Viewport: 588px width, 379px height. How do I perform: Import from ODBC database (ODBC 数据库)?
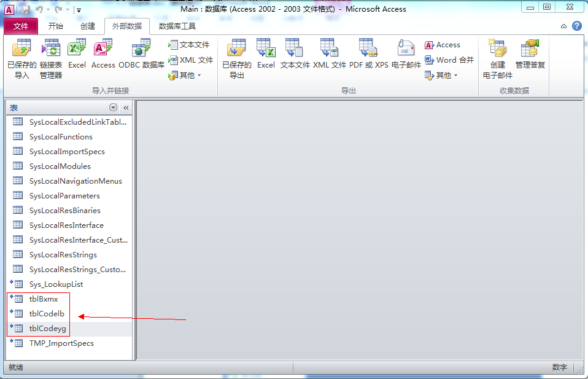(x=141, y=54)
